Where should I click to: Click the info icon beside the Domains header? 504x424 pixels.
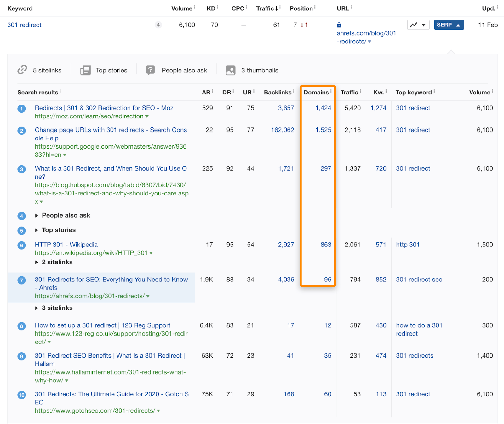pos(332,90)
